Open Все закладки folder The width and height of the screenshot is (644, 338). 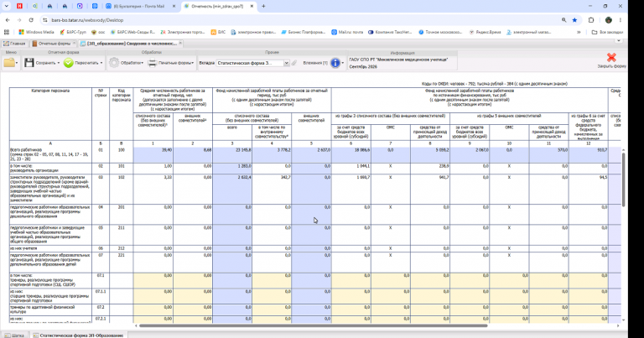point(608,32)
